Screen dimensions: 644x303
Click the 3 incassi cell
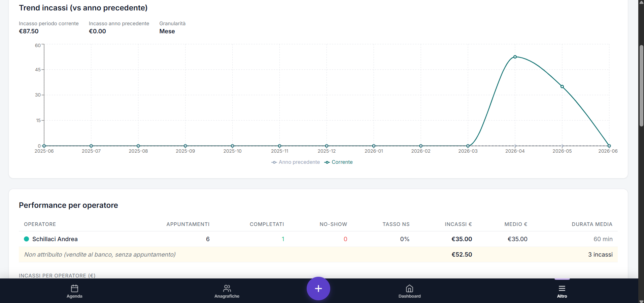(x=600, y=255)
